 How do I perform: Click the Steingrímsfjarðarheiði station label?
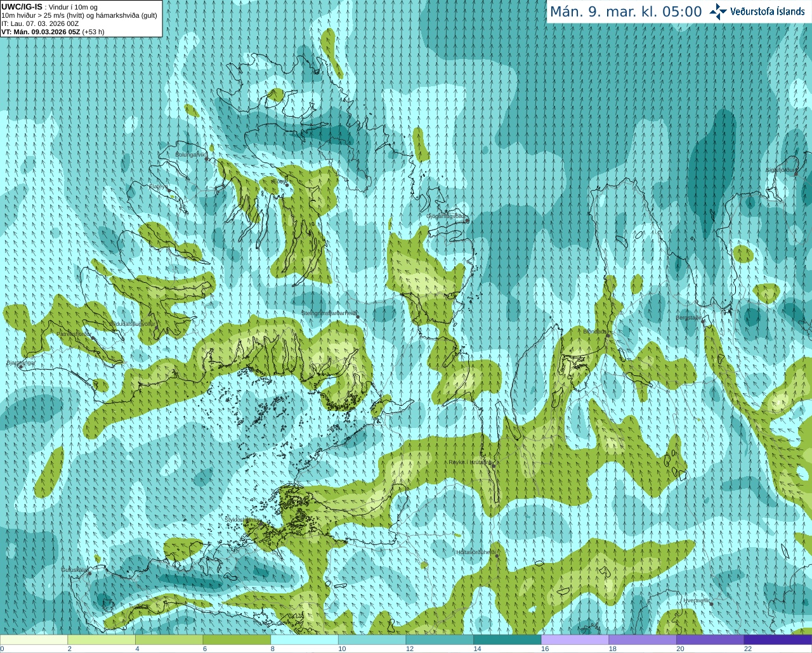point(329,313)
